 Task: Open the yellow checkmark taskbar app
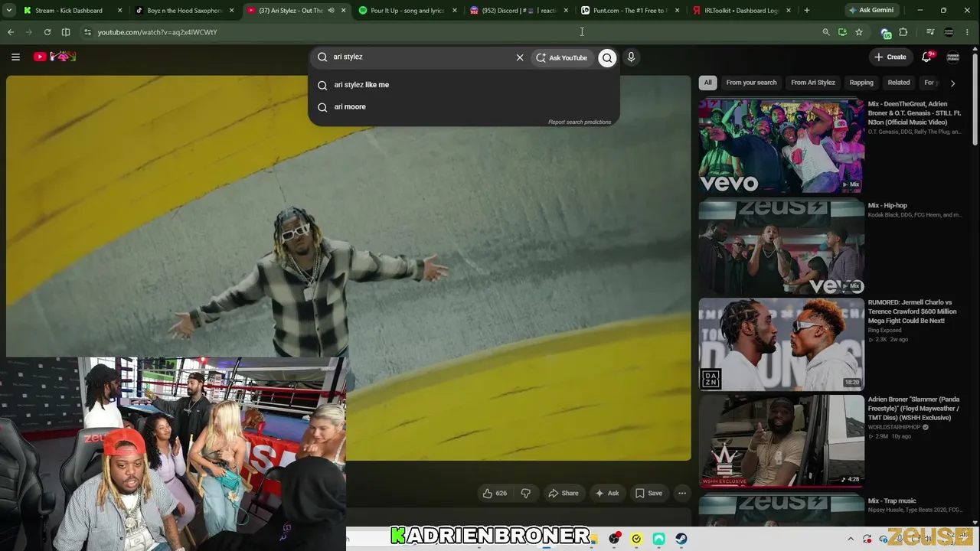click(x=636, y=539)
